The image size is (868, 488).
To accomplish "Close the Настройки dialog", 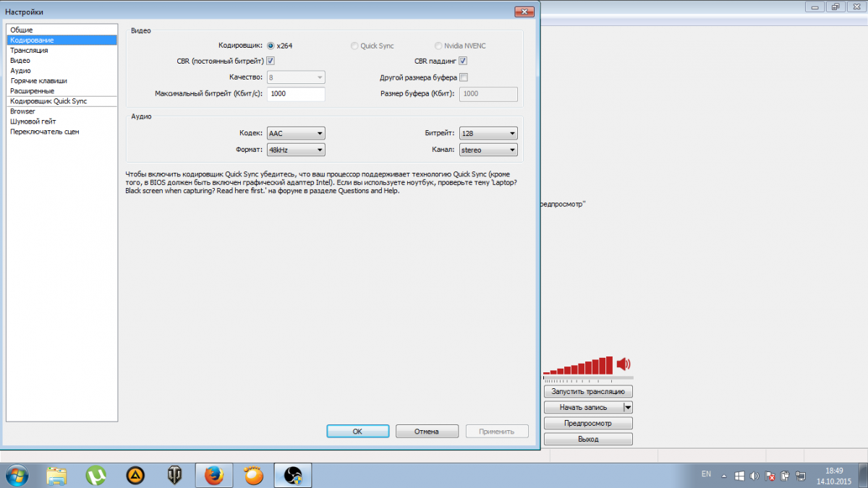I will point(524,12).
